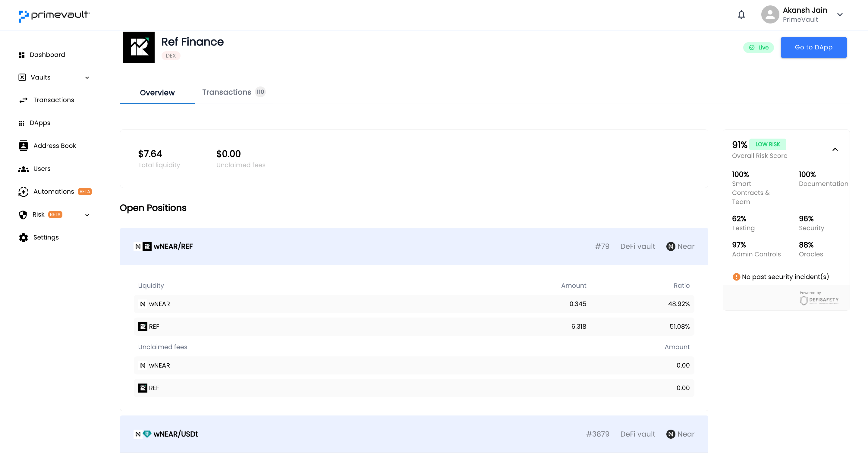Collapse the Overall Risk Score panel
This screenshot has height=470, width=868.
pyautogui.click(x=835, y=149)
